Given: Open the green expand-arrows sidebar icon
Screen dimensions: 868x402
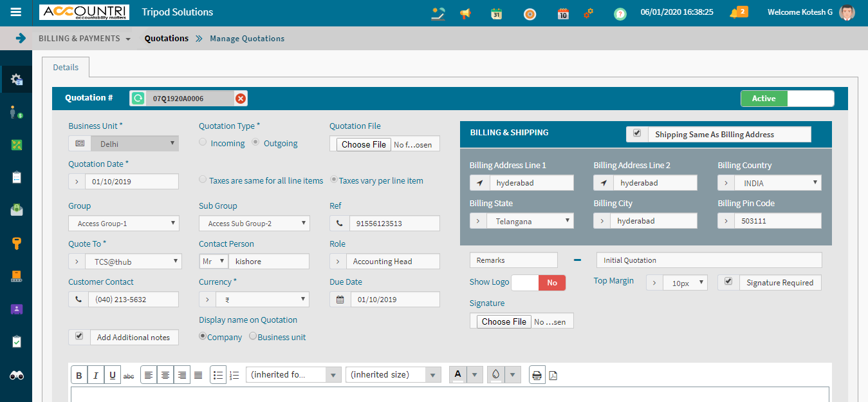Looking at the screenshot, I should click(x=17, y=145).
